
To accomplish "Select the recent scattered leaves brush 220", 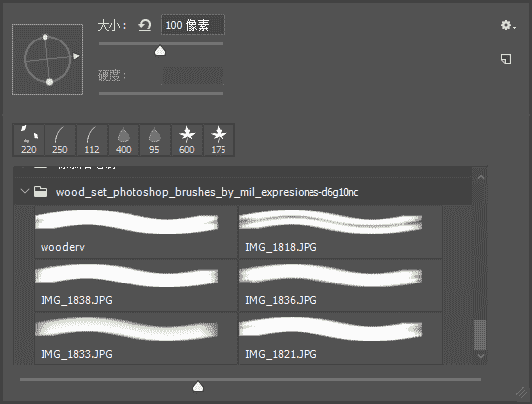I will [29, 140].
